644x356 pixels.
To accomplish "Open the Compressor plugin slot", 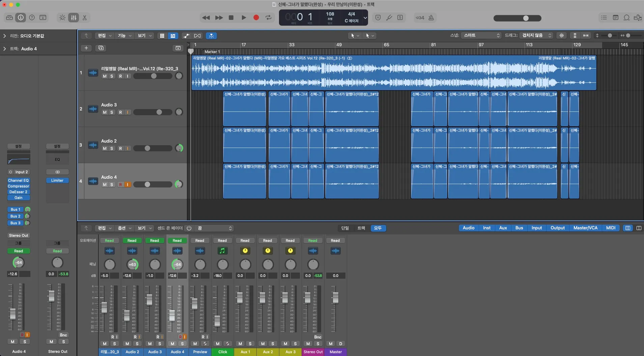I will (19, 186).
